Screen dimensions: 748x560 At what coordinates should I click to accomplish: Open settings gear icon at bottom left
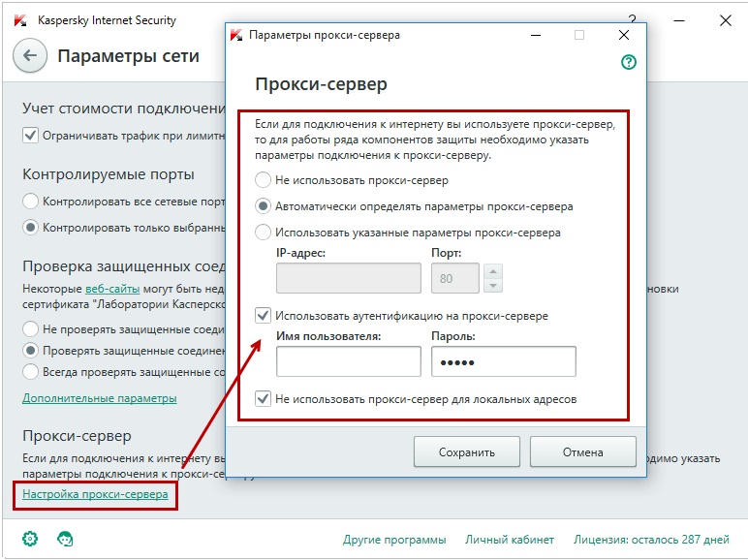(x=30, y=539)
